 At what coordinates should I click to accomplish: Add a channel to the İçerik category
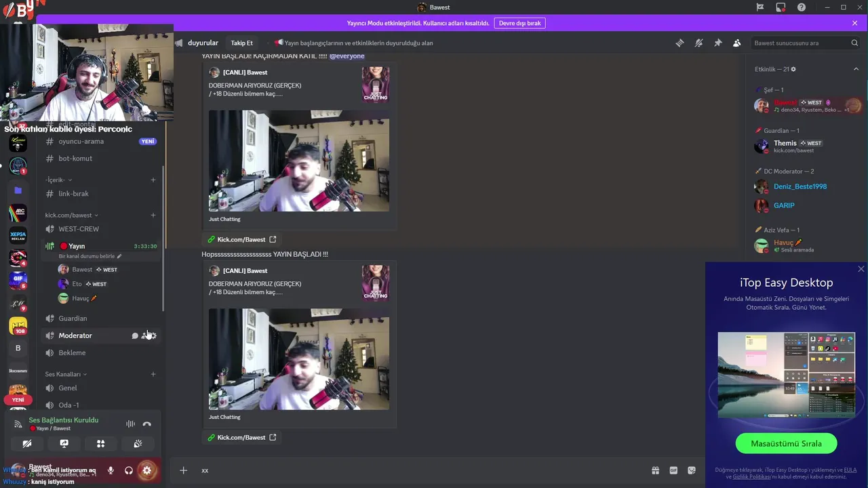[x=153, y=180]
